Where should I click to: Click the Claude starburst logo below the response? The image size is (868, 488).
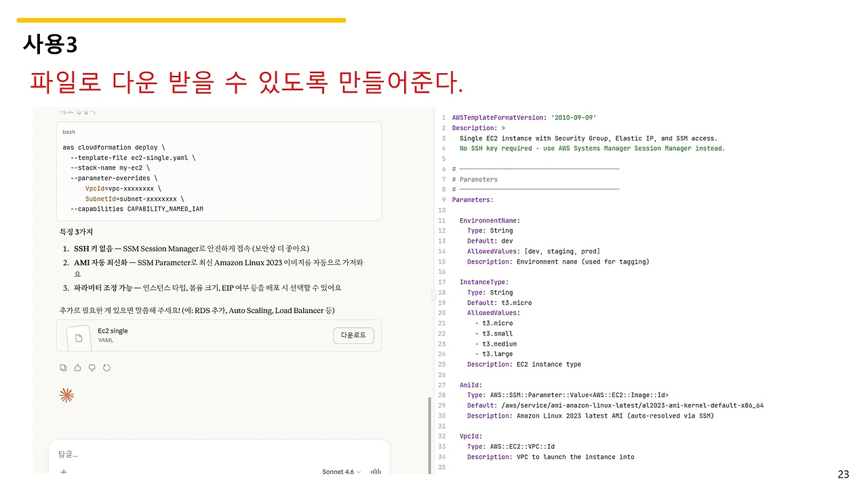[x=66, y=394]
